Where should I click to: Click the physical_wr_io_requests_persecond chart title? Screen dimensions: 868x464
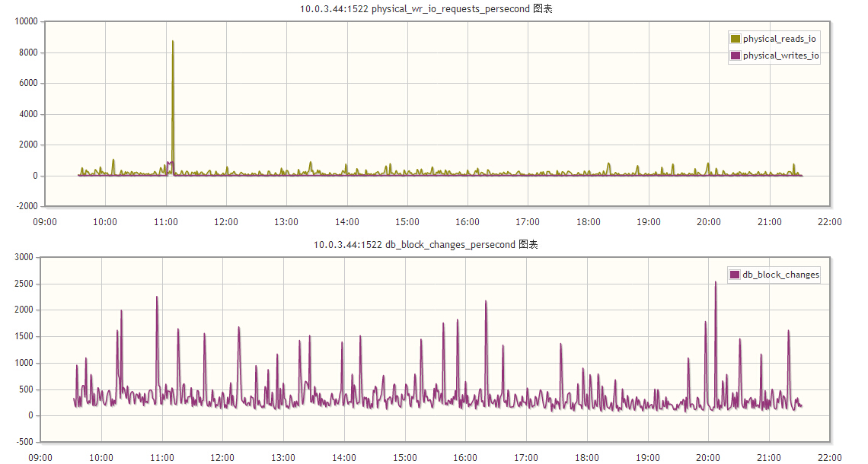pos(426,9)
